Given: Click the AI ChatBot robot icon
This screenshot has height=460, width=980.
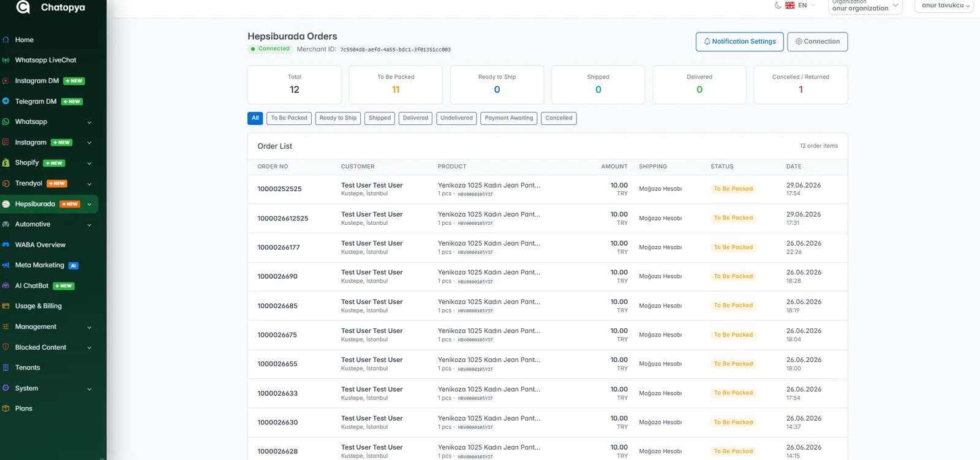Looking at the screenshot, I should click(6, 285).
